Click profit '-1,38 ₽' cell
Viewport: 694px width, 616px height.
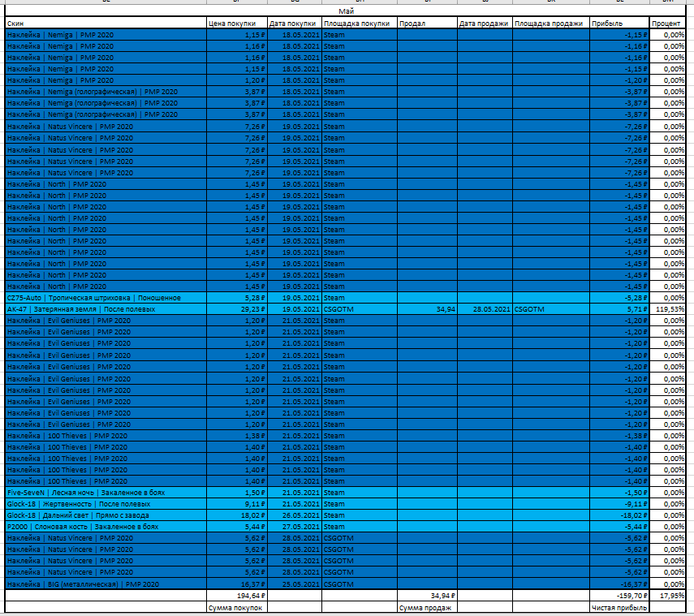tap(619, 436)
